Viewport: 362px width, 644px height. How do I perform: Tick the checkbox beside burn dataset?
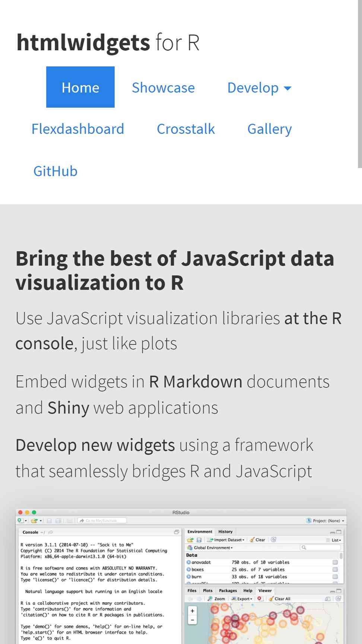tap(335, 577)
